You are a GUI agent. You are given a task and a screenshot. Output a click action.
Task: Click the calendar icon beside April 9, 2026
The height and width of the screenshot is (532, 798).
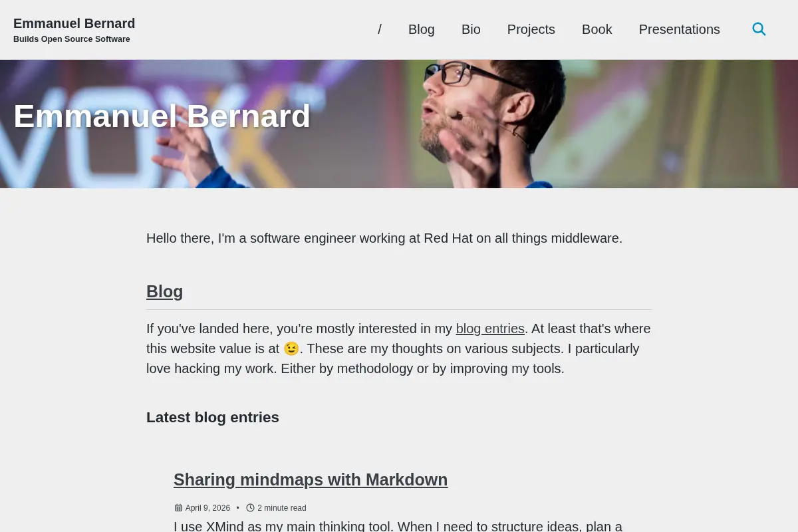coord(178,508)
